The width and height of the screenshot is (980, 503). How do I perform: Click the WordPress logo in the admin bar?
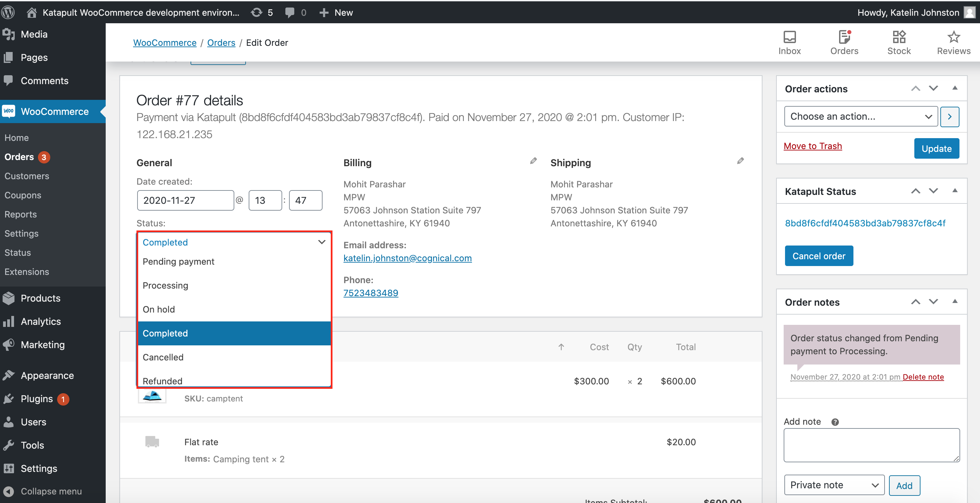coord(8,13)
